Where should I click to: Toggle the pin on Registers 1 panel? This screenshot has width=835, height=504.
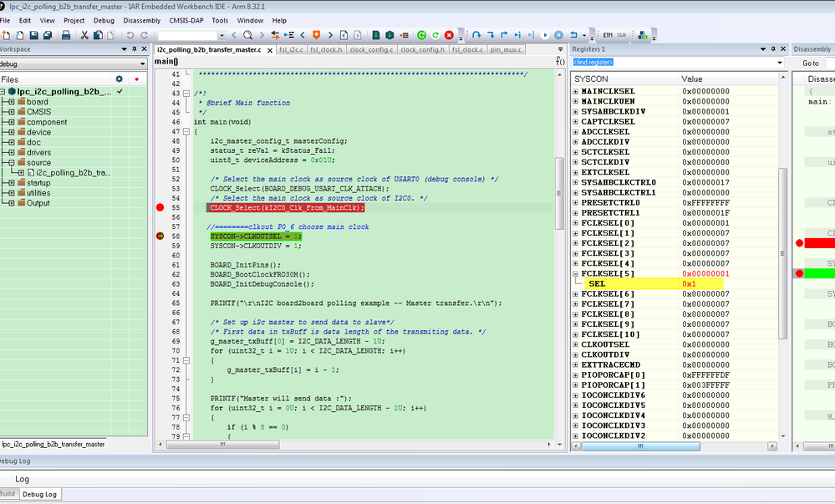773,49
